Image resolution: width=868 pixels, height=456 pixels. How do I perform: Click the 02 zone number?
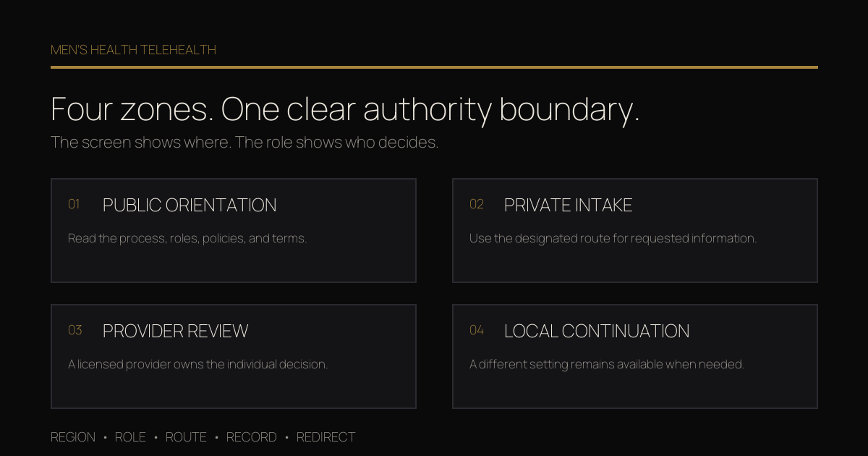(476, 204)
